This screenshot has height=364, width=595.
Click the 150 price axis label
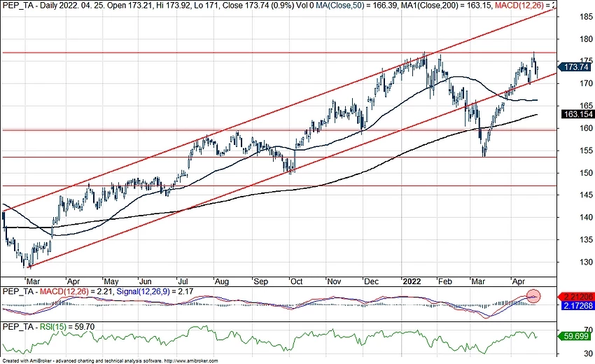point(586,173)
